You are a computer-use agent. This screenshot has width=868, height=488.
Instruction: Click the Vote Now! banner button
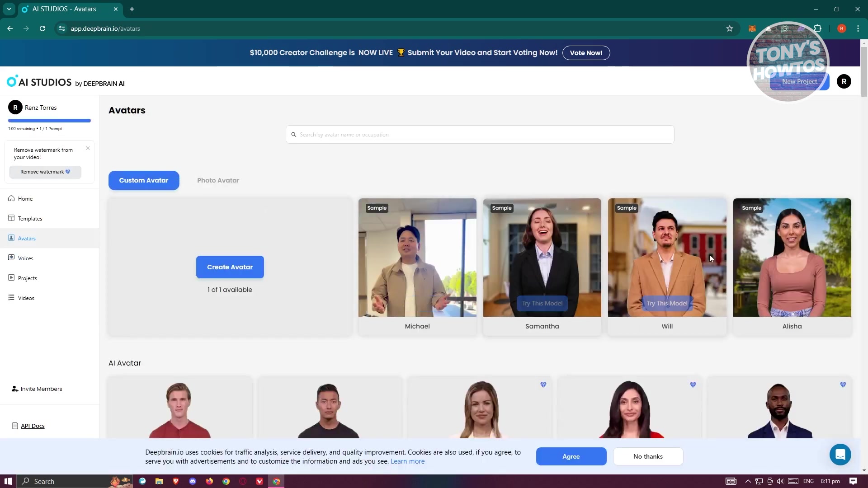tap(586, 53)
